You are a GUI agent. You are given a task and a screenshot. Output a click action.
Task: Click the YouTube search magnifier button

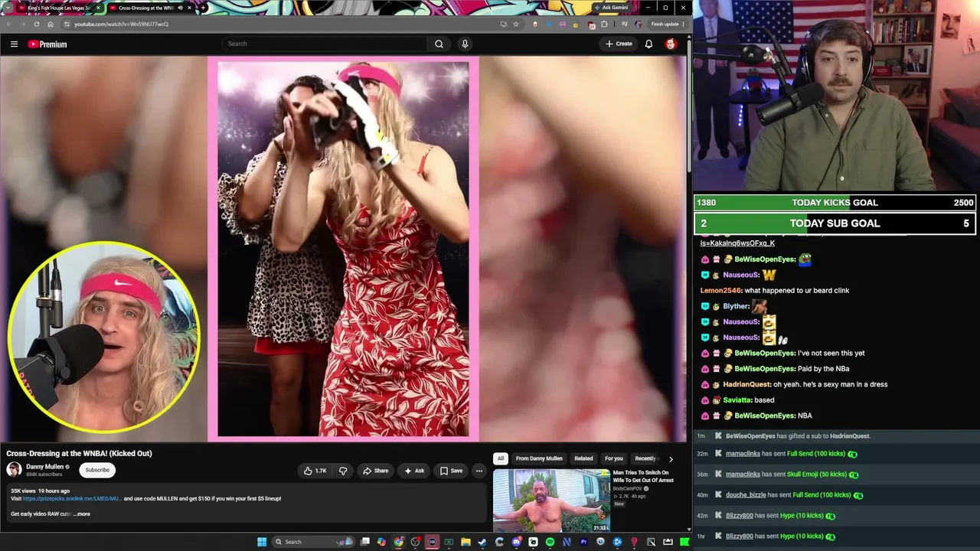coord(439,44)
